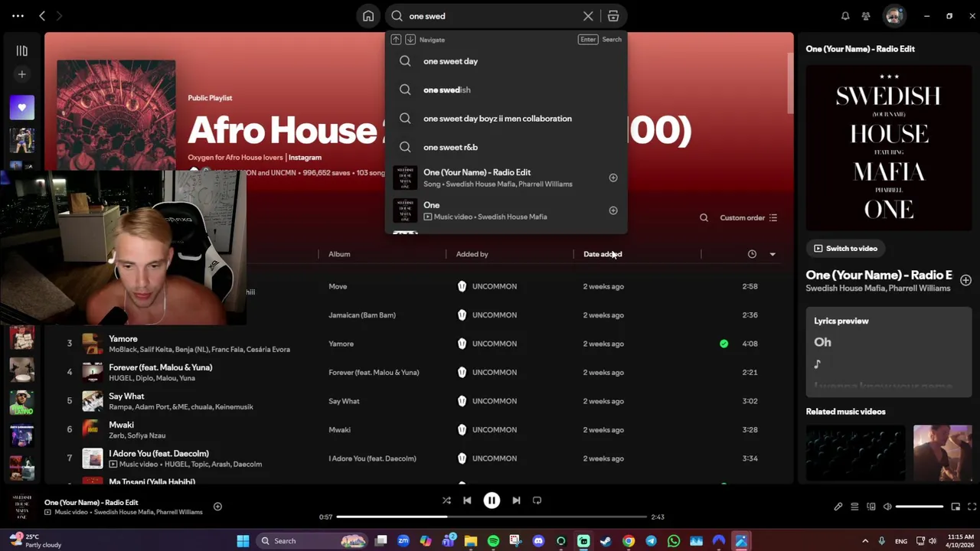
Task: Sort by 'Added by' column header
Action: (472, 254)
